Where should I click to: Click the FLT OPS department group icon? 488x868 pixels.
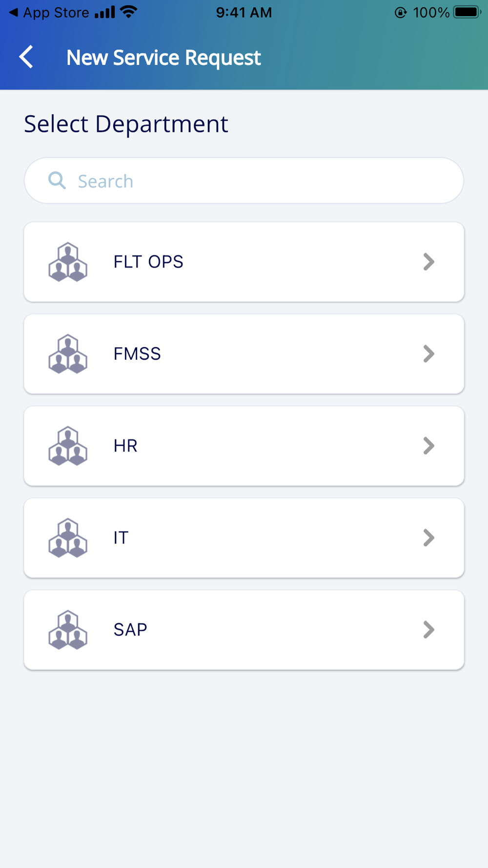click(x=68, y=262)
